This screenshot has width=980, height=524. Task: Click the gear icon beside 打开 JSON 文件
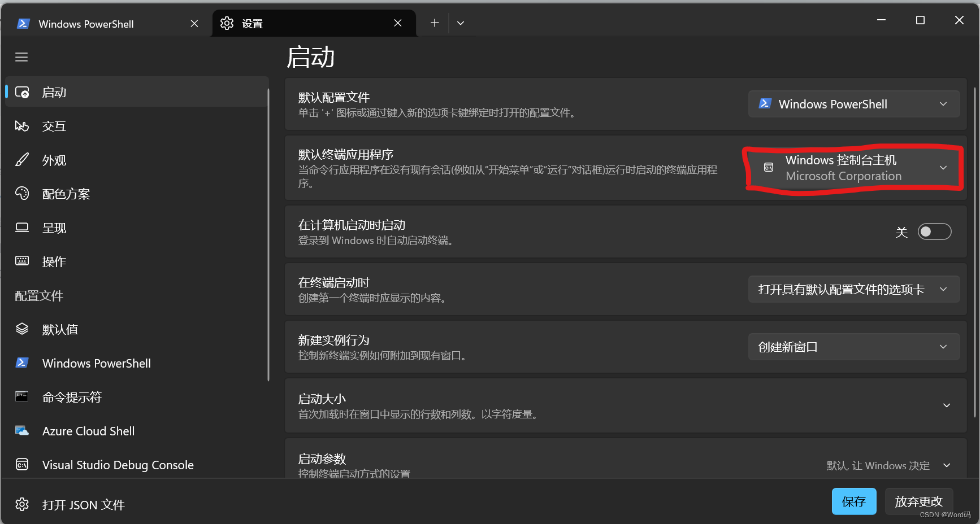coord(22,504)
